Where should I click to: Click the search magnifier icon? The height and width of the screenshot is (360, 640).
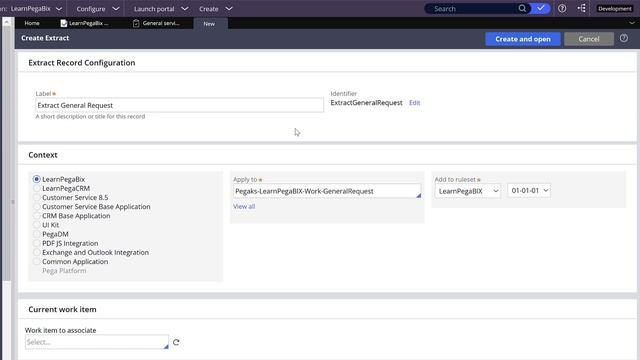[x=522, y=8]
